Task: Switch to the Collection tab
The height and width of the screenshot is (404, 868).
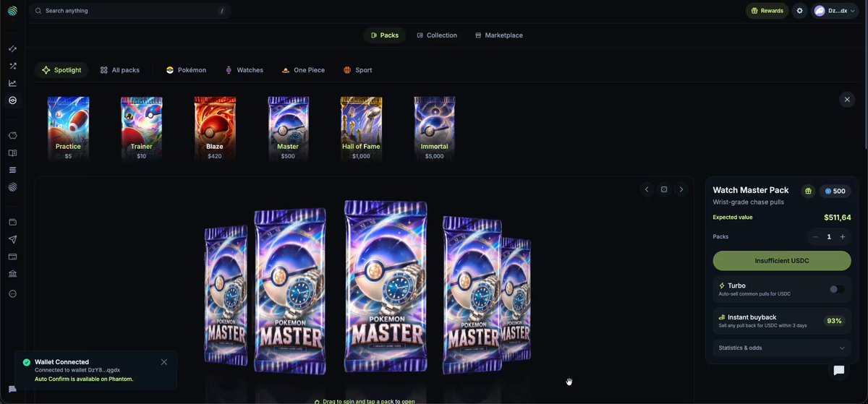Action: tap(437, 35)
